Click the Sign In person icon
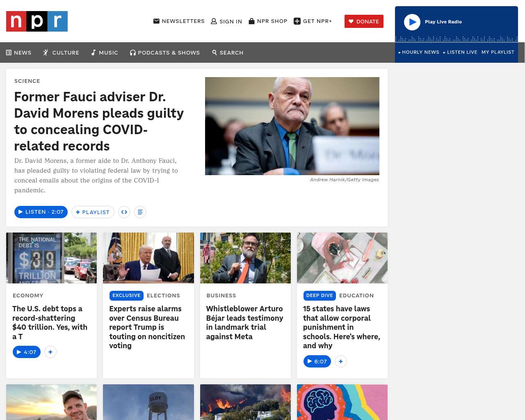This screenshot has width=525, height=420. pyautogui.click(x=214, y=21)
